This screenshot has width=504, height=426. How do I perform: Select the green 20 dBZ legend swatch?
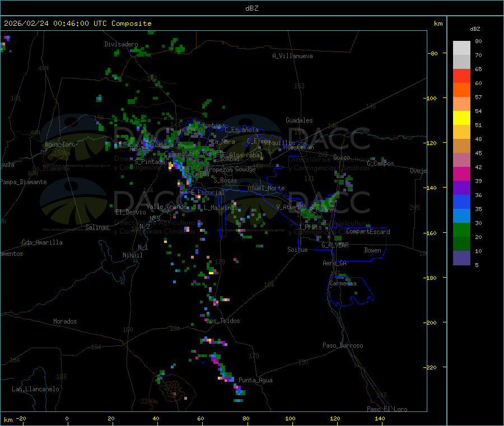(x=461, y=230)
